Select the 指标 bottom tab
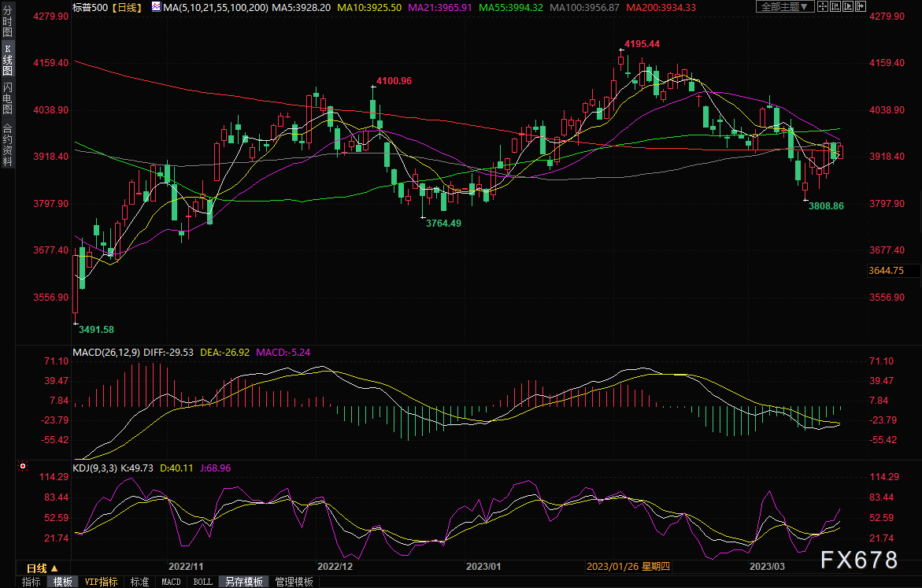The image size is (922, 588). (31, 582)
